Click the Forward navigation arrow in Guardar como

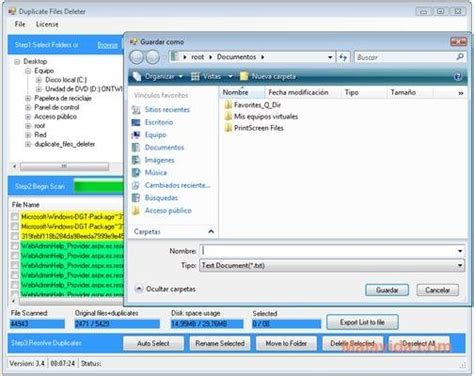point(153,57)
